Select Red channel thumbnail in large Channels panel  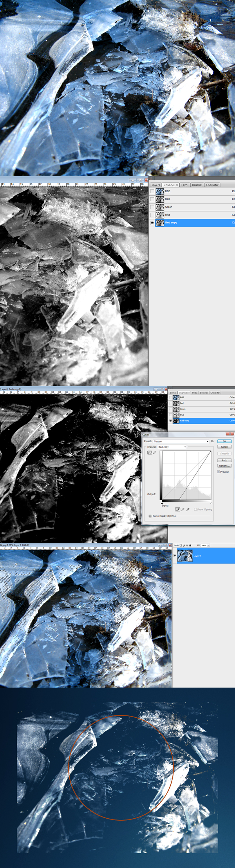160,199
